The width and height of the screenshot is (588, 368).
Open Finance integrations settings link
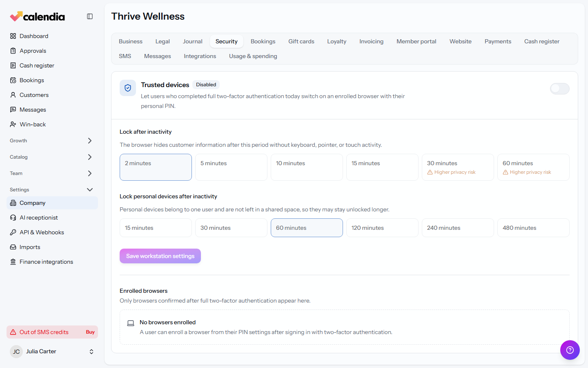52,262
